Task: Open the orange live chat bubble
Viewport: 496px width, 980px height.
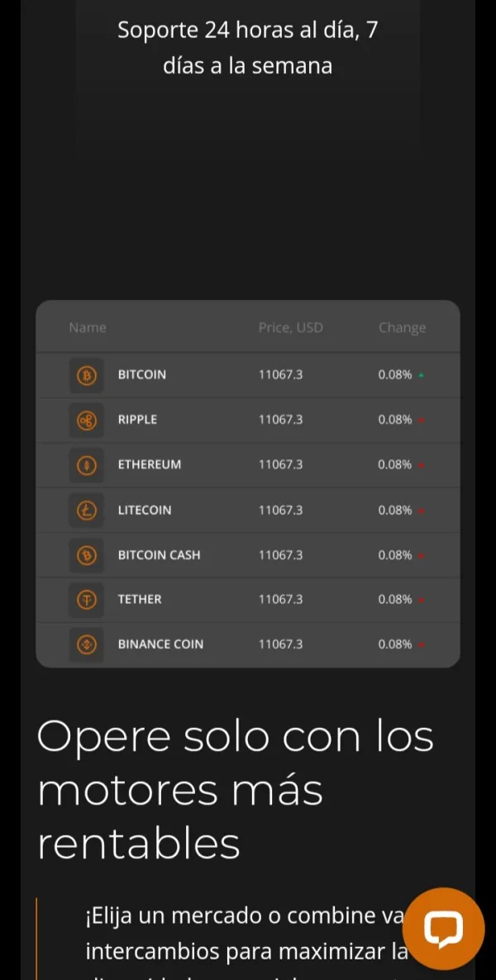Action: tap(443, 929)
